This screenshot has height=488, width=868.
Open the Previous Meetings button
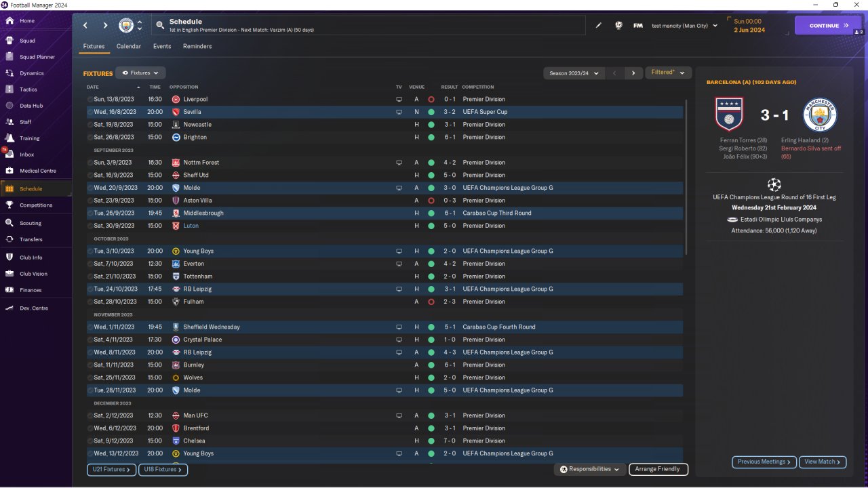(x=764, y=462)
